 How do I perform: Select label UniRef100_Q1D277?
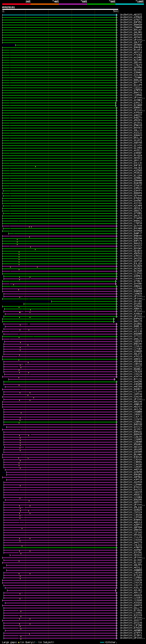point(131,620)
